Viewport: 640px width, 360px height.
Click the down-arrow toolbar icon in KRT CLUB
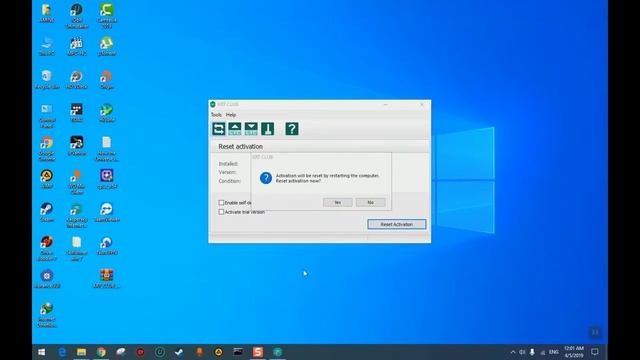coord(251,129)
